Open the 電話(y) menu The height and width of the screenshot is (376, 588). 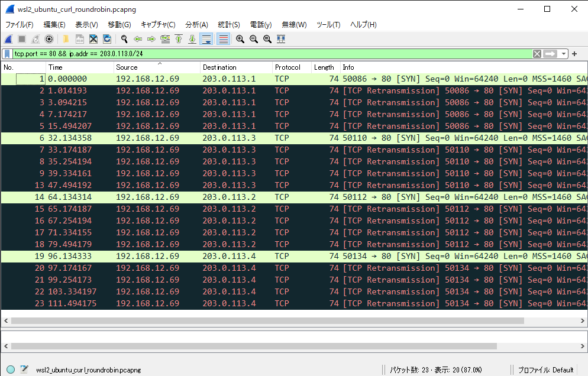261,25
